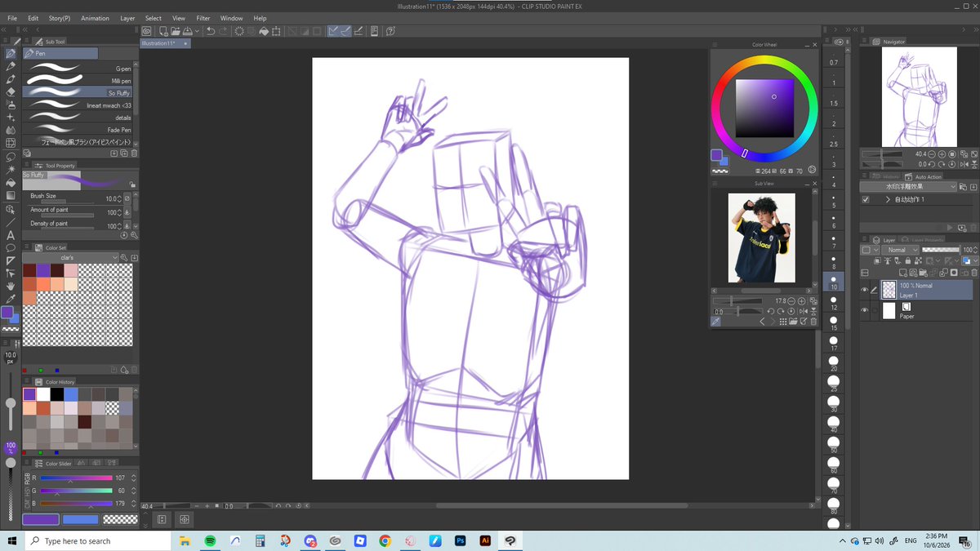
Task: Click the Help question mark icon
Action: click(390, 31)
